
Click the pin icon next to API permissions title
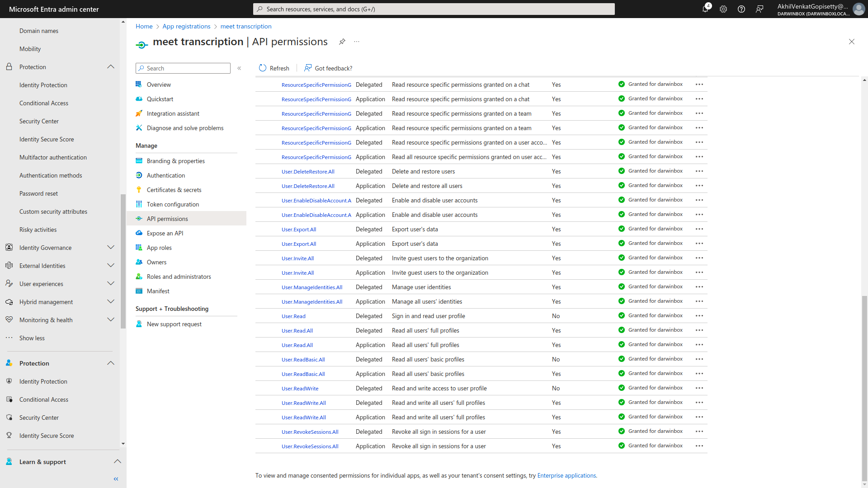click(342, 41)
